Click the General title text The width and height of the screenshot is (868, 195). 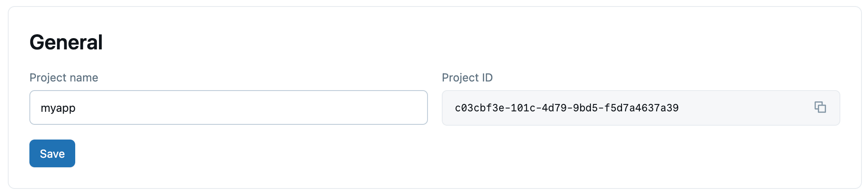click(66, 42)
